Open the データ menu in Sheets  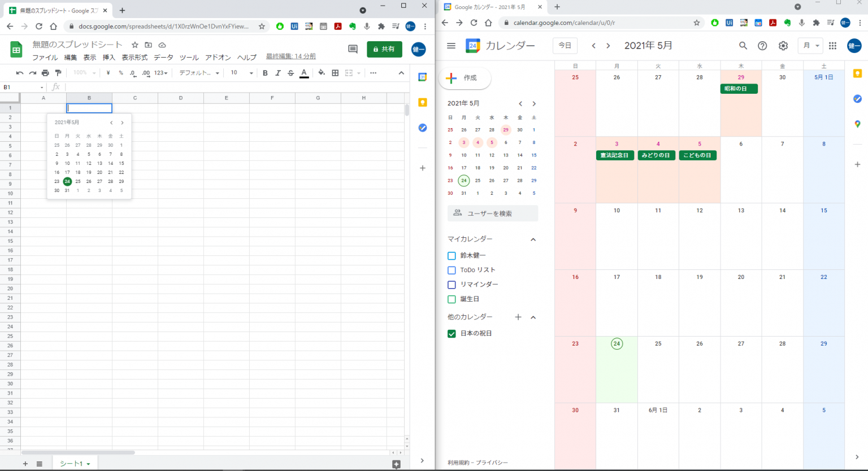(163, 58)
